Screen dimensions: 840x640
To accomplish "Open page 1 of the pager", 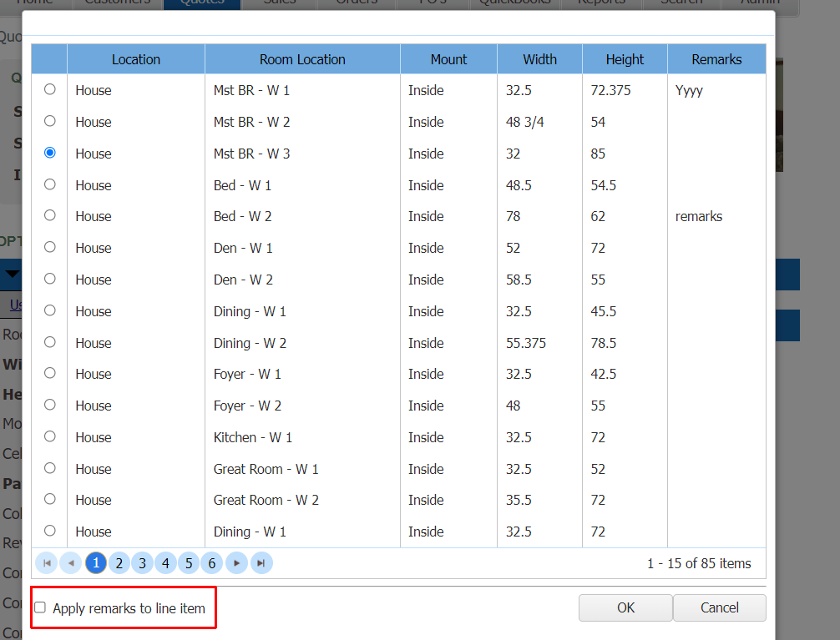I will pyautogui.click(x=96, y=563).
